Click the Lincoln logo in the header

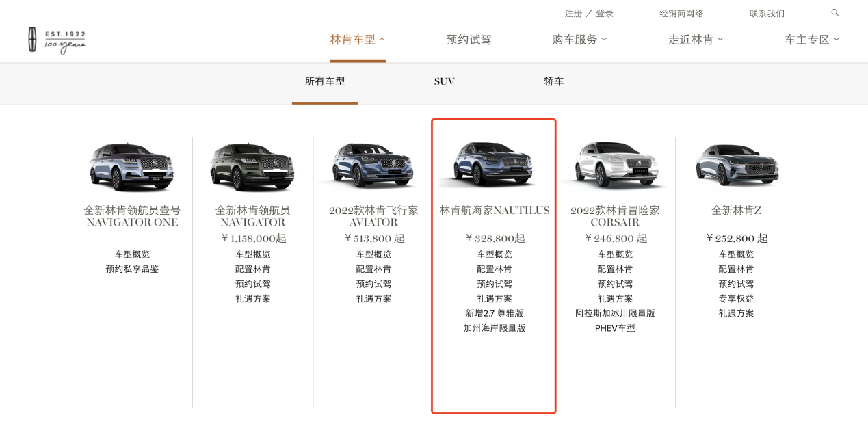[56, 40]
